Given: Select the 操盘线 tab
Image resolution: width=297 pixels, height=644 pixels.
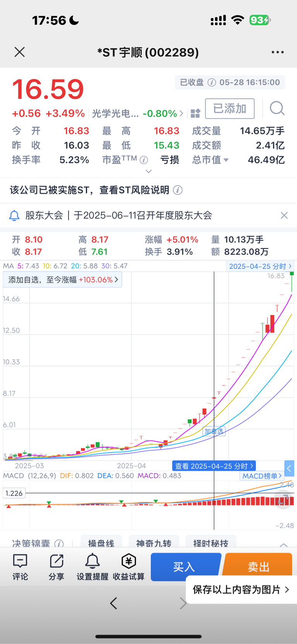Looking at the screenshot, I should point(101,542).
